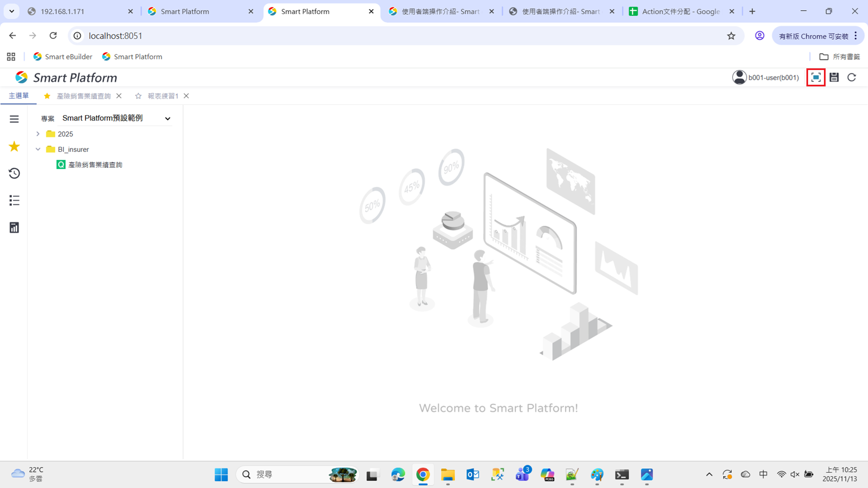Click the fullscreen icon in header

tap(815, 77)
